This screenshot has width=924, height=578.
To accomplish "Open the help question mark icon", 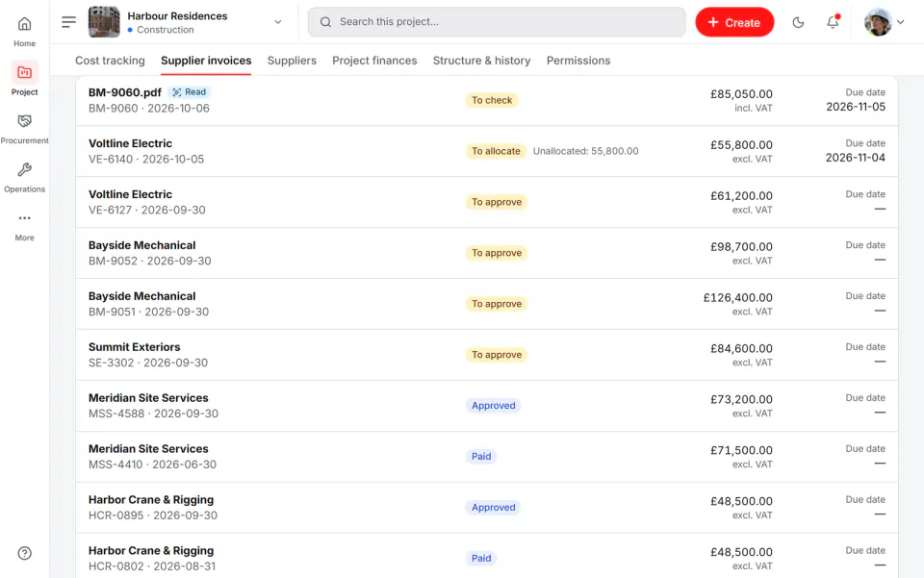I will (24, 553).
